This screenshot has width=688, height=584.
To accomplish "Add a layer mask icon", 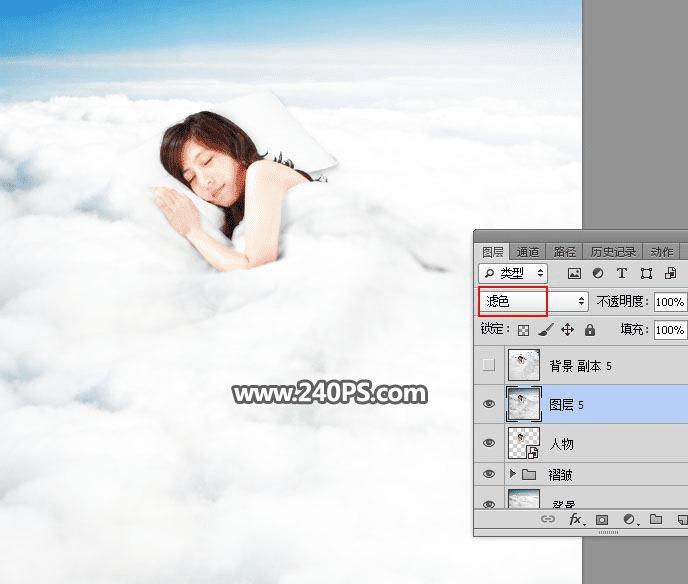I will click(x=602, y=520).
